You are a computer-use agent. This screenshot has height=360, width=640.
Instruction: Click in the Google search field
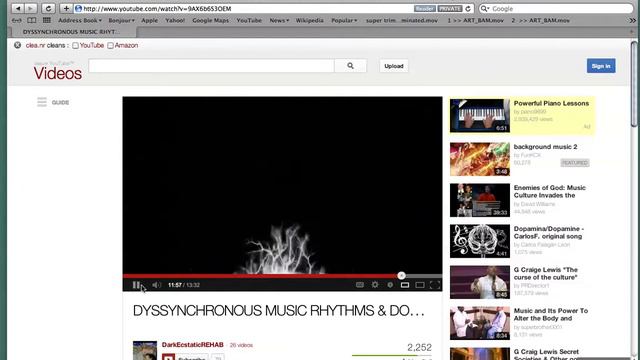pyautogui.click(x=556, y=9)
